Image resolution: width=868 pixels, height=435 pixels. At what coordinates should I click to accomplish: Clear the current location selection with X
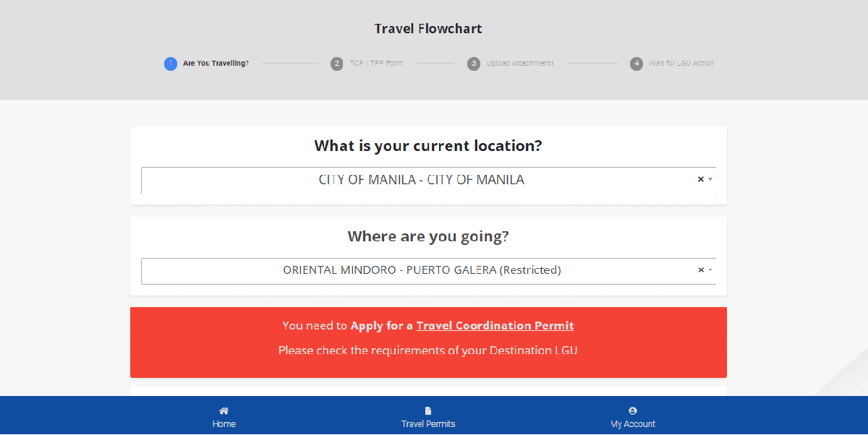tap(700, 179)
